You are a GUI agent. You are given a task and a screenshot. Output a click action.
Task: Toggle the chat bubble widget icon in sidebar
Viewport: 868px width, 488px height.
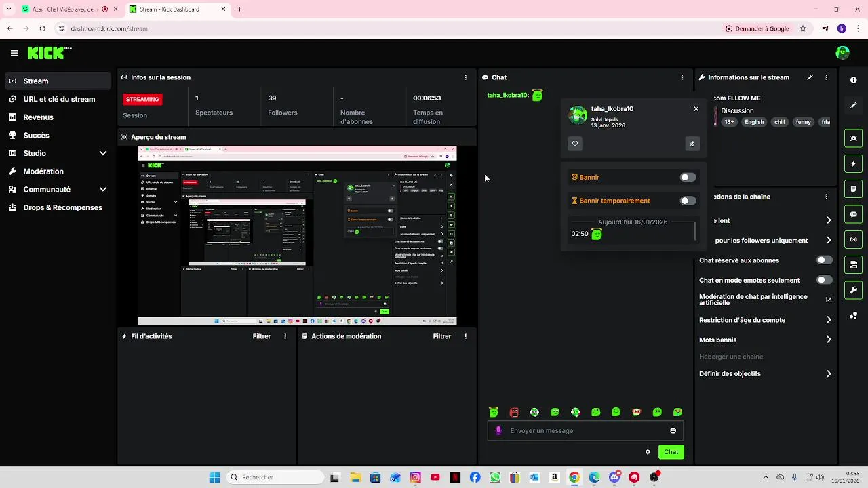(853, 214)
